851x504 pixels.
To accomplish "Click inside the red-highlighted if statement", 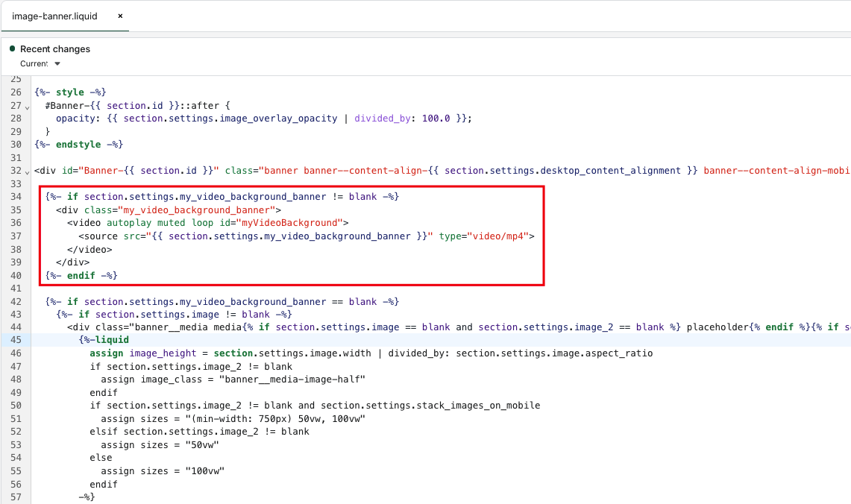I will (x=224, y=196).
